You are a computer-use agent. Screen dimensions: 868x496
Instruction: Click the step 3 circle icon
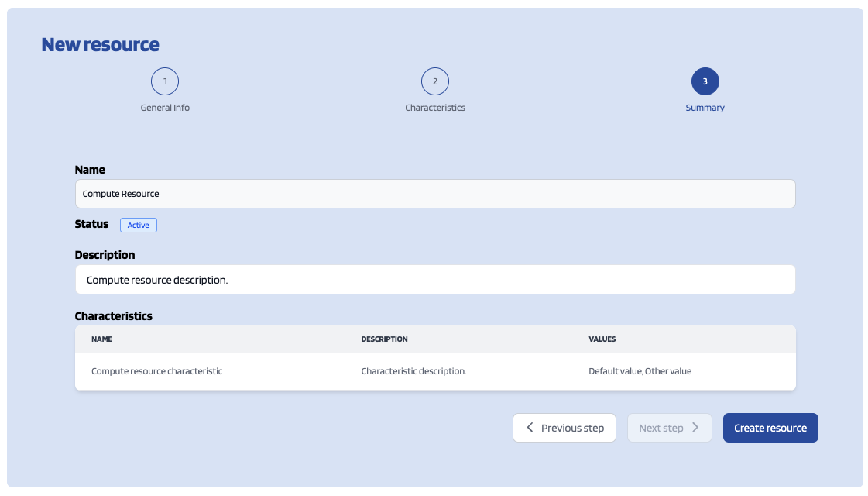coord(705,81)
